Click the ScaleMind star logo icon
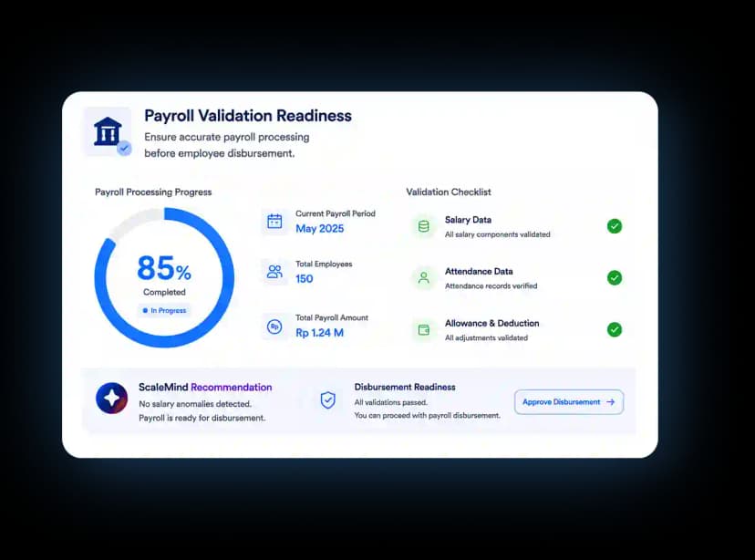Screen dimensions: 755x560 (x=112, y=399)
